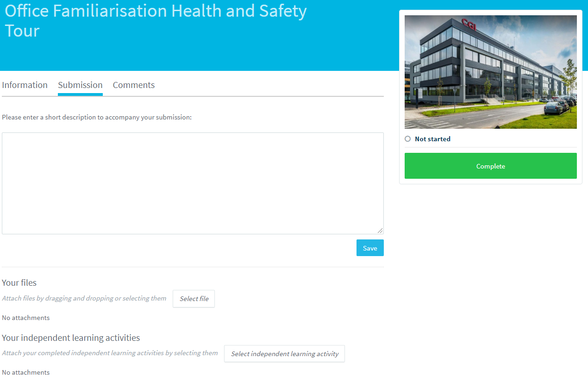Click the Your files heading

19,282
